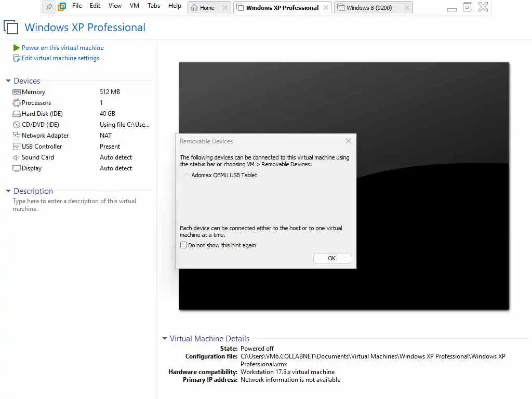This screenshot has width=532, height=399.
Task: Open the File menu
Action: tap(77, 6)
